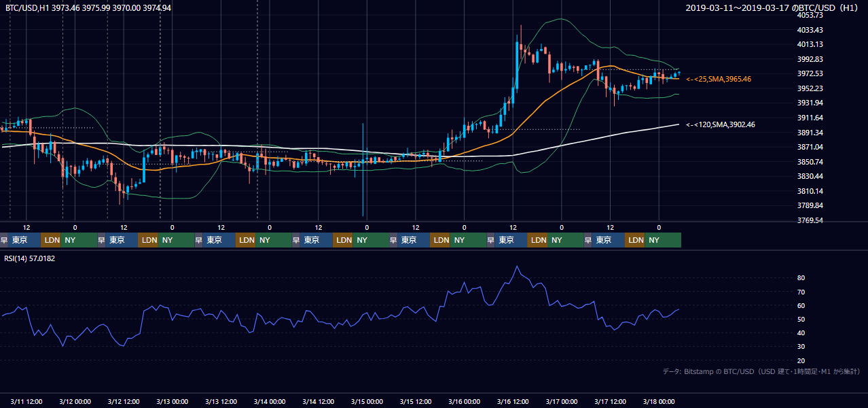Click price axis value 4013.13
The width and height of the screenshot is (868, 408).
(x=810, y=45)
